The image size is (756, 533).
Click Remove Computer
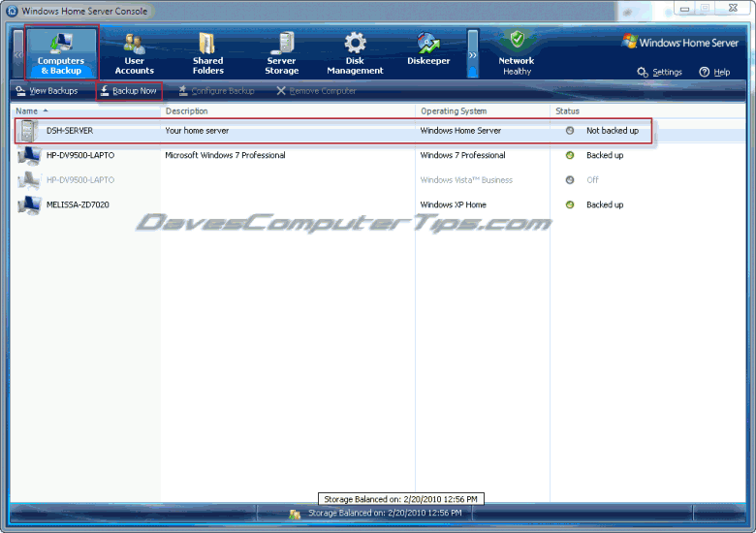click(x=316, y=90)
